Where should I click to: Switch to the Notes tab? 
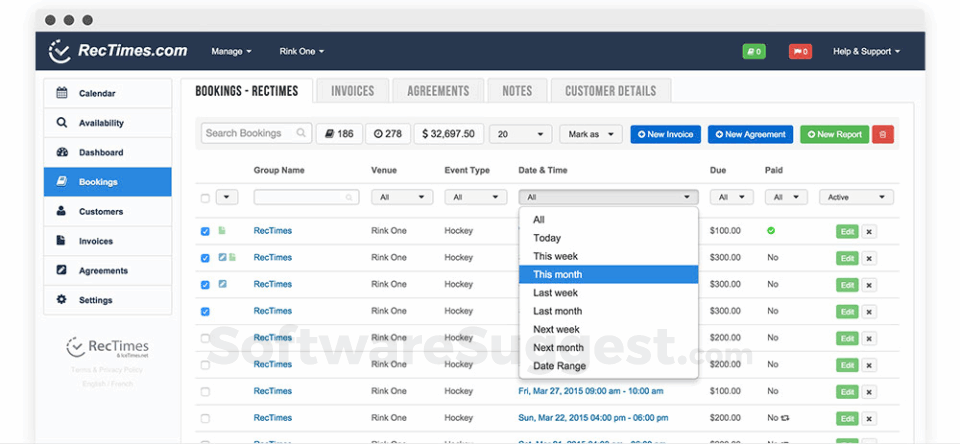pyautogui.click(x=517, y=91)
